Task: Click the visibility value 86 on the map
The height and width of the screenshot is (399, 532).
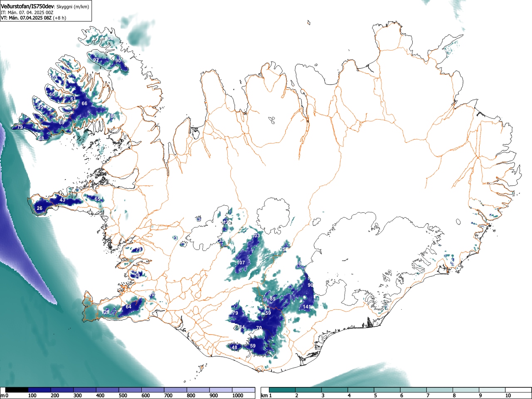Action: point(113,116)
